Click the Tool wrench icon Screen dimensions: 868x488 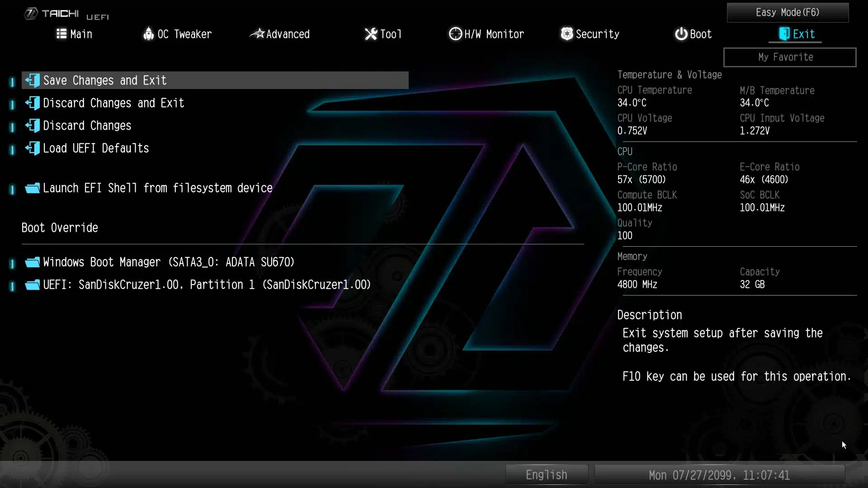pyautogui.click(x=371, y=34)
